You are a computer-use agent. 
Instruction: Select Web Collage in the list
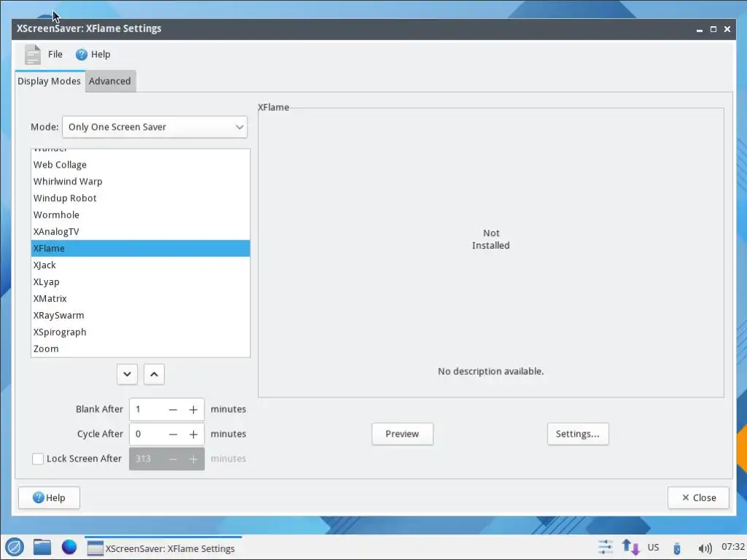pos(141,165)
